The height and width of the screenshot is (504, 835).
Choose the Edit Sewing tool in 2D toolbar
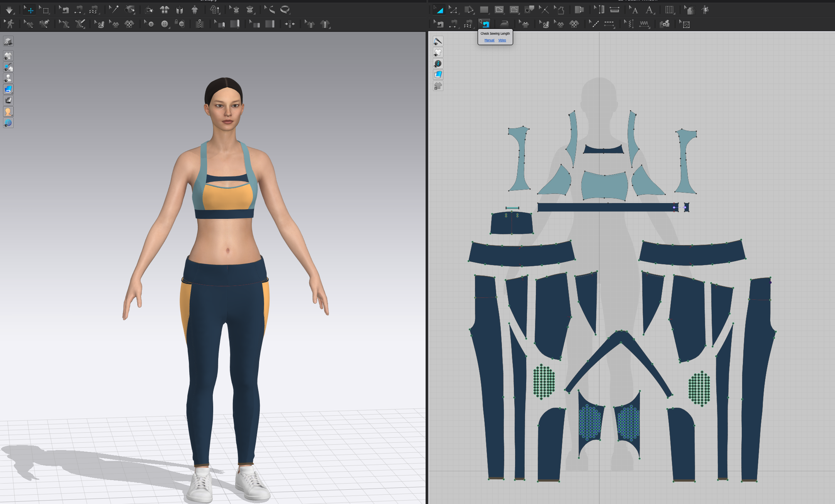click(x=438, y=24)
